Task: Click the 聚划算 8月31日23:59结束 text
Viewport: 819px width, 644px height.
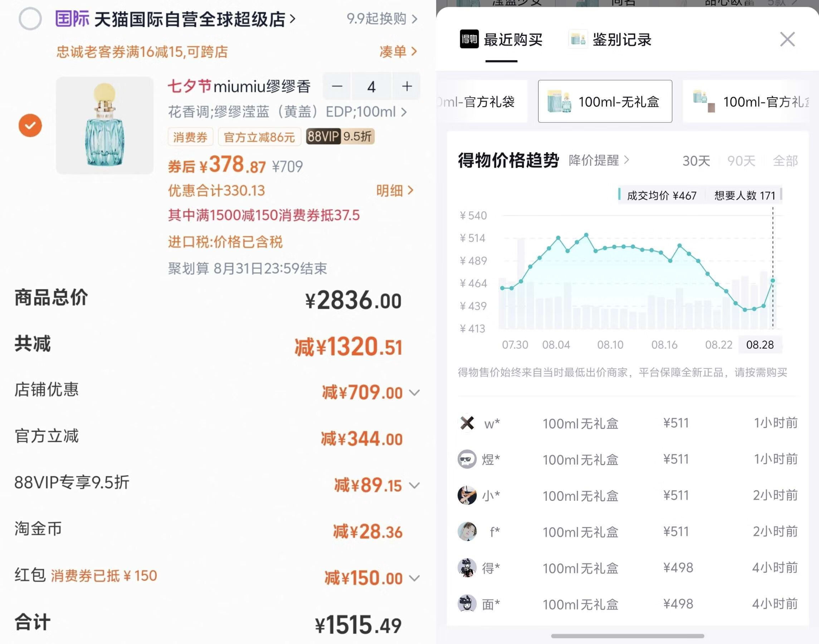Action: click(247, 268)
